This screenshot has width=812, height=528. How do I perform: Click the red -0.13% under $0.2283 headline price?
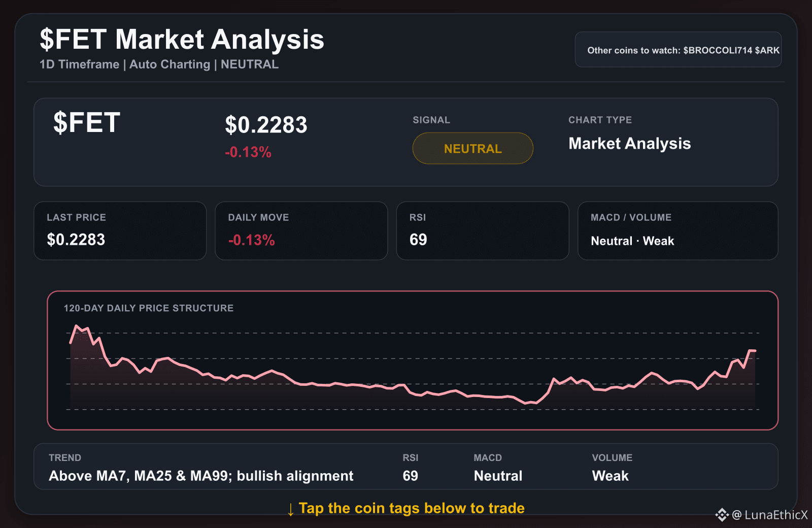(248, 152)
